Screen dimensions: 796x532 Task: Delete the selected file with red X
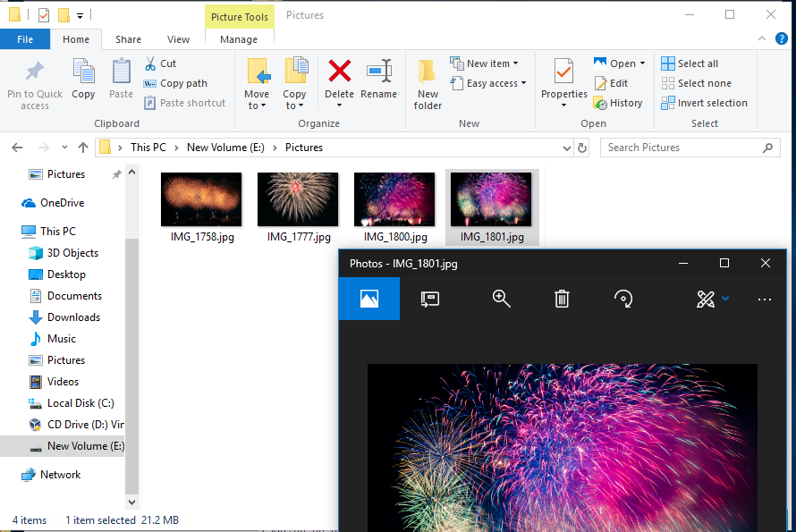(339, 71)
